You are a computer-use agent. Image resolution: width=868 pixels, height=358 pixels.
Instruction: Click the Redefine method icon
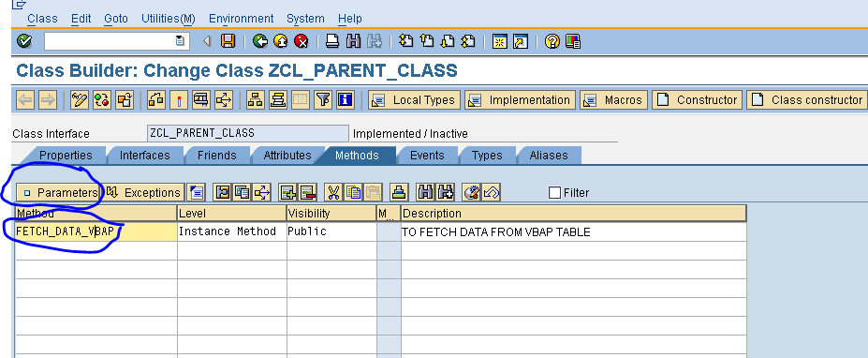coord(472,192)
